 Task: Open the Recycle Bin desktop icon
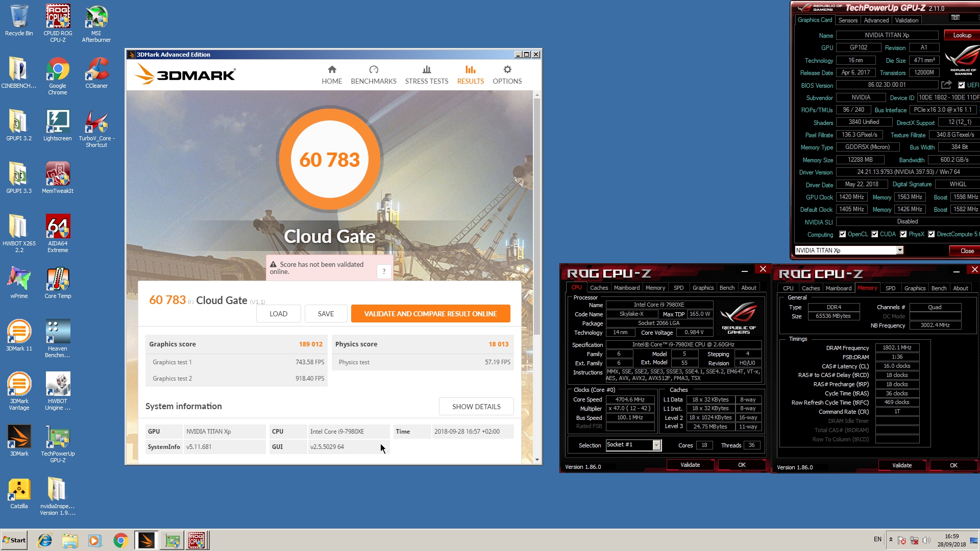(19, 20)
